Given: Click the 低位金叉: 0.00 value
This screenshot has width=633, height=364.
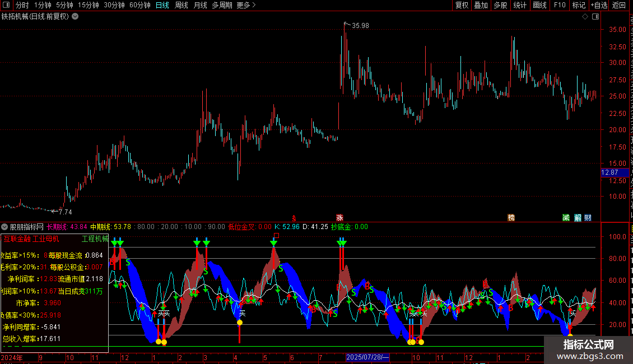Looking at the screenshot, I should point(250,227).
